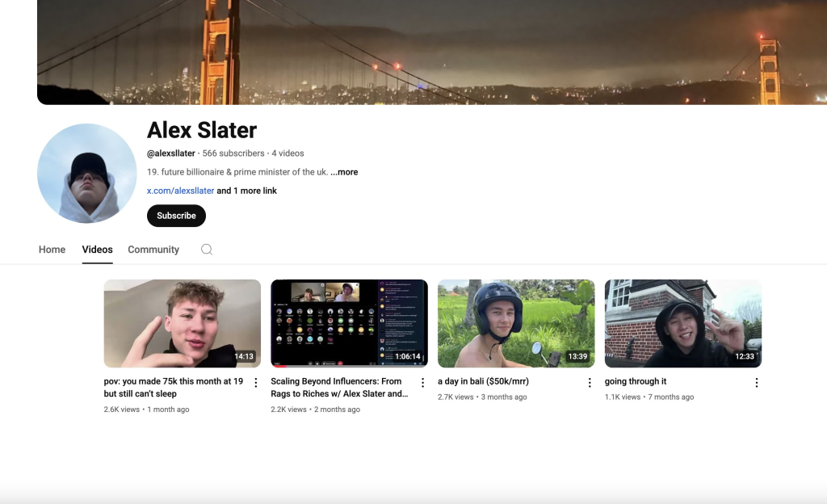
Task: Open the Community tab
Action: [153, 250]
